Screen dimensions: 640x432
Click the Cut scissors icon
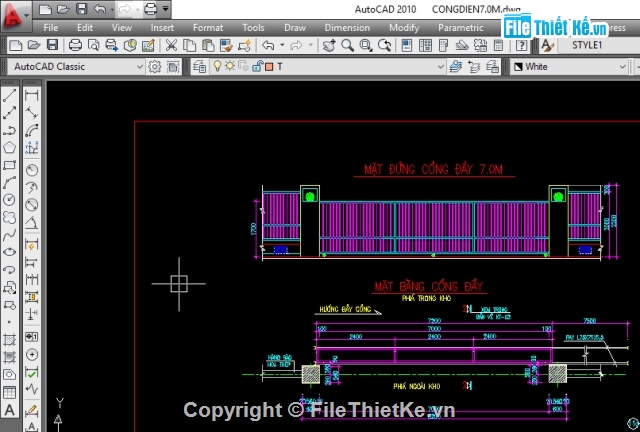click(171, 45)
